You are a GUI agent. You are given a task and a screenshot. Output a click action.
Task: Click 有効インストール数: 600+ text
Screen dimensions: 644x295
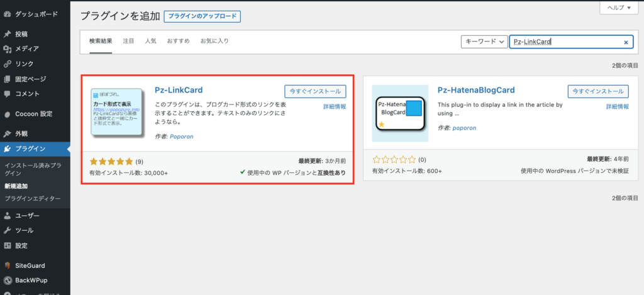pyautogui.click(x=407, y=171)
